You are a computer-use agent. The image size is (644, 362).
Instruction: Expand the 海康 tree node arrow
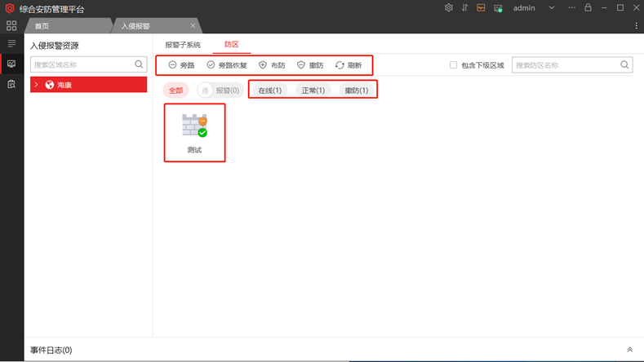click(37, 85)
